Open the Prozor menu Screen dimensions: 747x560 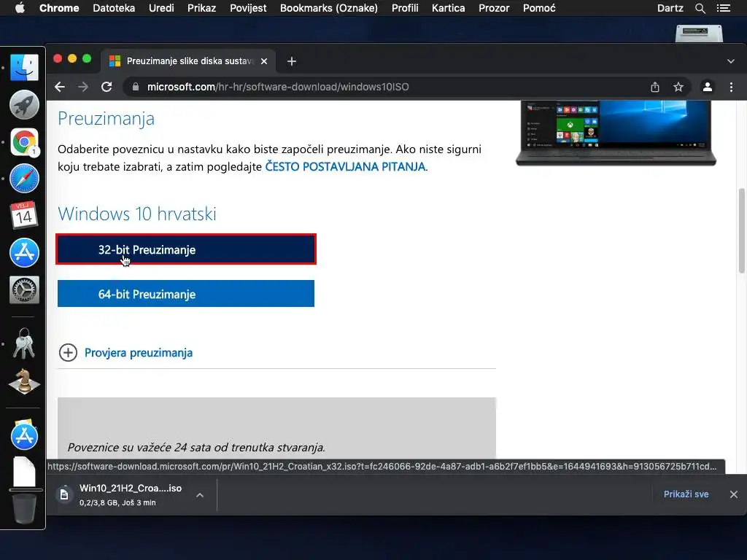(494, 8)
